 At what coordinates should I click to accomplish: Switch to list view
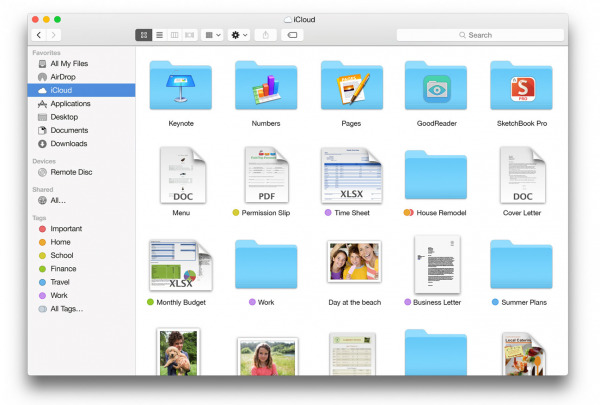[x=159, y=35]
